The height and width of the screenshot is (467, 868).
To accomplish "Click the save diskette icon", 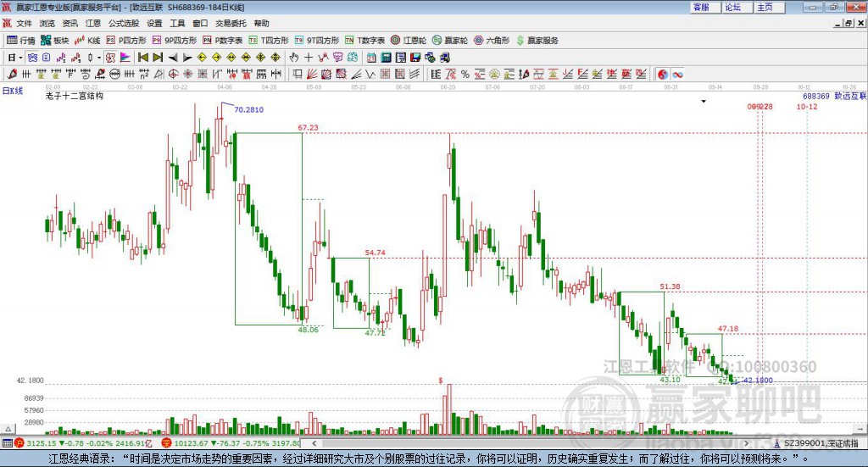I will pyautogui.click(x=415, y=58).
